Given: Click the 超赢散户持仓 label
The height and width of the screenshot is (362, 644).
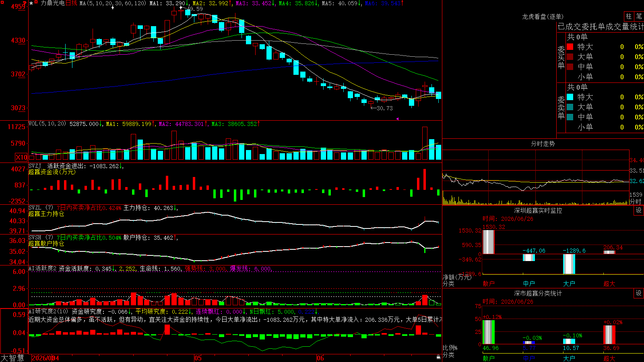Looking at the screenshot, I should click(46, 243).
